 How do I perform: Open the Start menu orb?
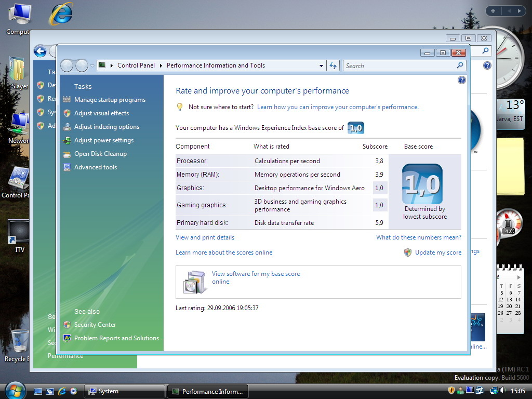tap(16, 390)
